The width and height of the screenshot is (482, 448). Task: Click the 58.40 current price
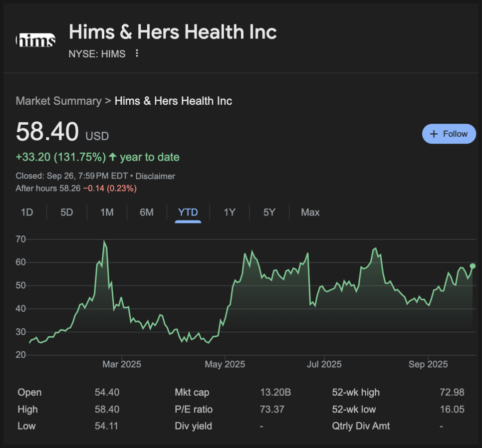coord(47,132)
